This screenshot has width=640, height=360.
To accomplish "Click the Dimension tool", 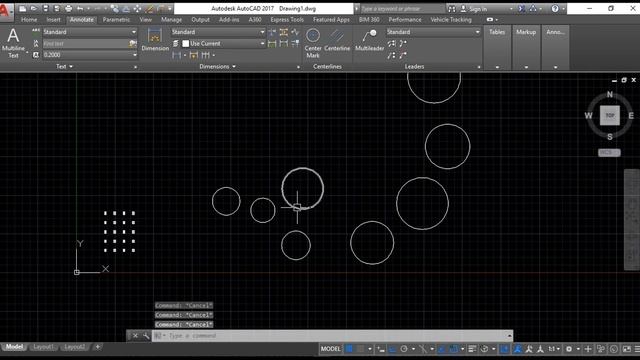I will click(x=155, y=40).
